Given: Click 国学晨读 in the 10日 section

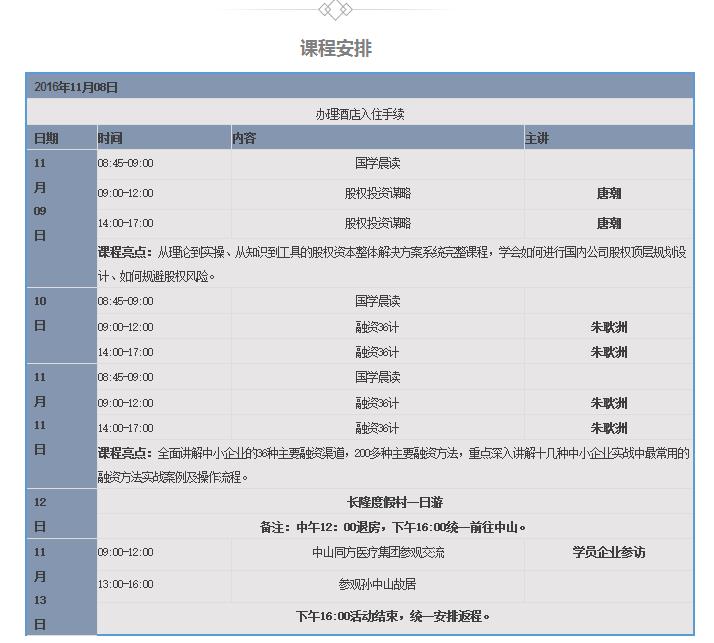Looking at the screenshot, I should click(377, 301).
